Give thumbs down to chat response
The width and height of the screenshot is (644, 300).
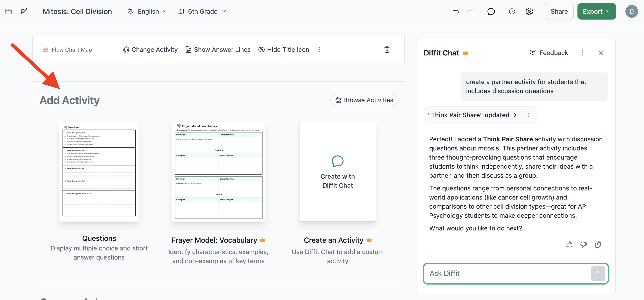[x=584, y=245]
